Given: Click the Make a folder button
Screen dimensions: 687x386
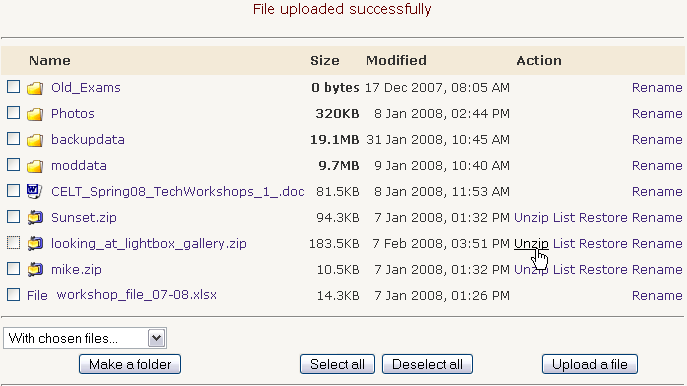Looking at the screenshot, I should point(130,364).
